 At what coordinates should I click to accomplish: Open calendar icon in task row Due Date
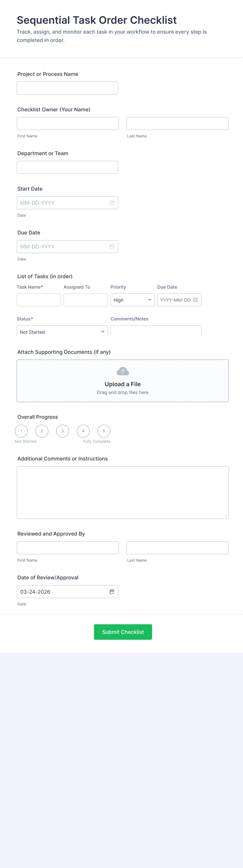(x=195, y=300)
